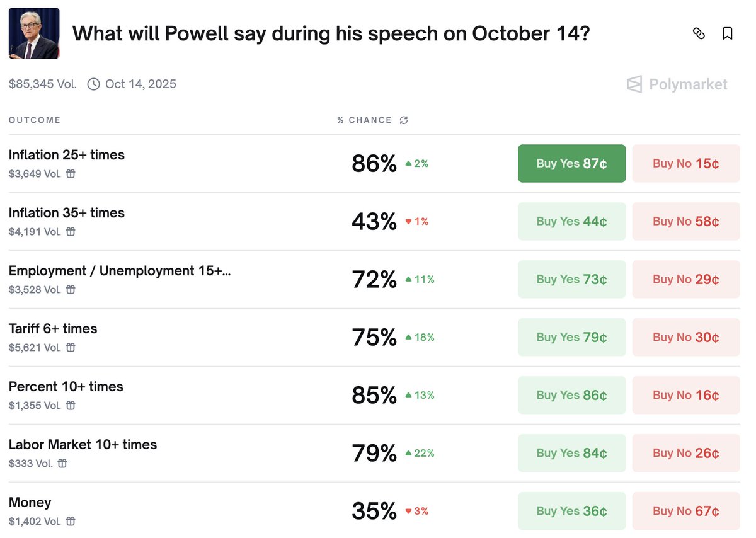Image resolution: width=756 pixels, height=538 pixels.
Task: Click the copy link icon
Action: [x=699, y=33]
